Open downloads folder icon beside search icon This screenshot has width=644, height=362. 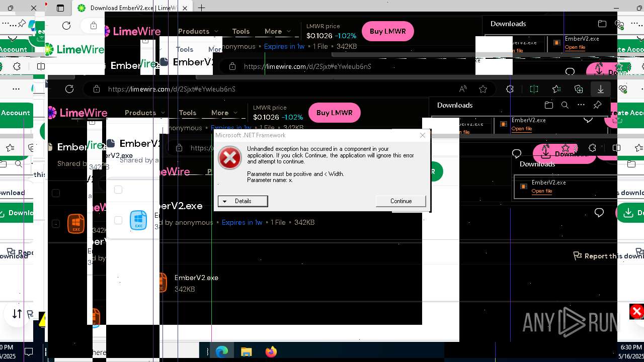click(x=548, y=105)
